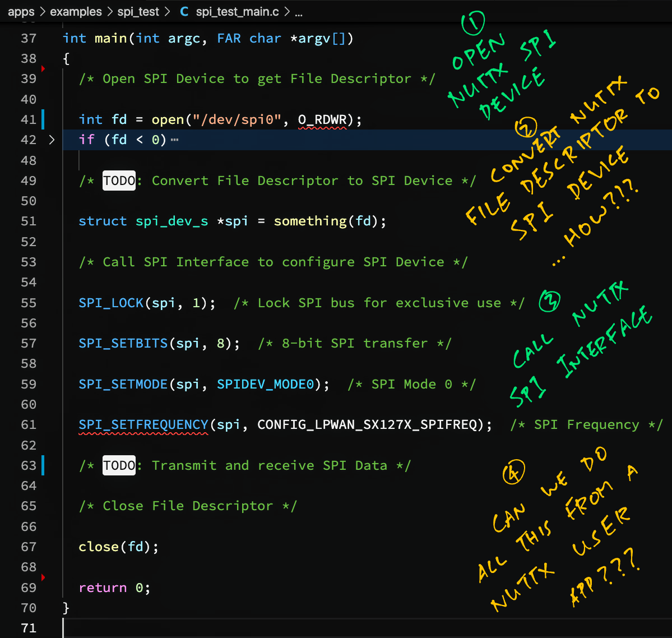Image resolution: width=672 pixels, height=638 pixels.
Task: Open the apps breadcrumb folder
Action: [21, 12]
